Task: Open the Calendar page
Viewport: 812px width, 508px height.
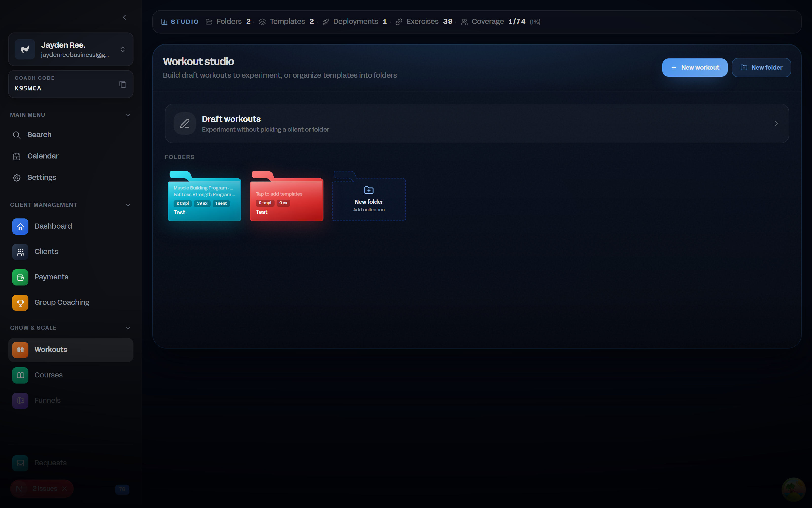Action: click(x=71, y=156)
